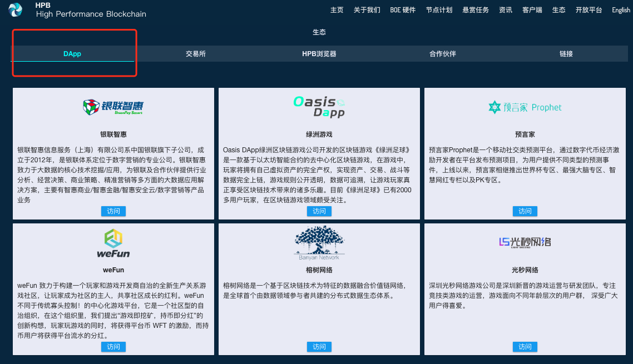
Task: Click 访问 button under 银联智惠
Action: coord(113,211)
